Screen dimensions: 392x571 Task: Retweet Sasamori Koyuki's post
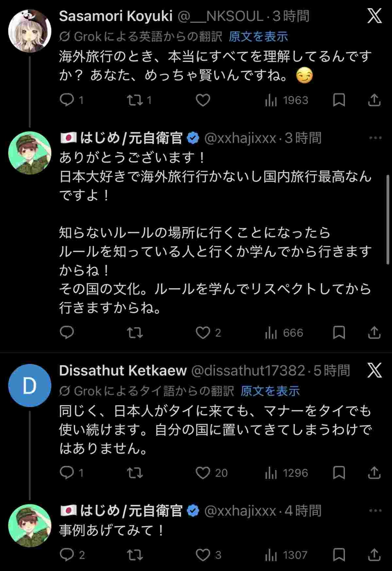coord(135,100)
